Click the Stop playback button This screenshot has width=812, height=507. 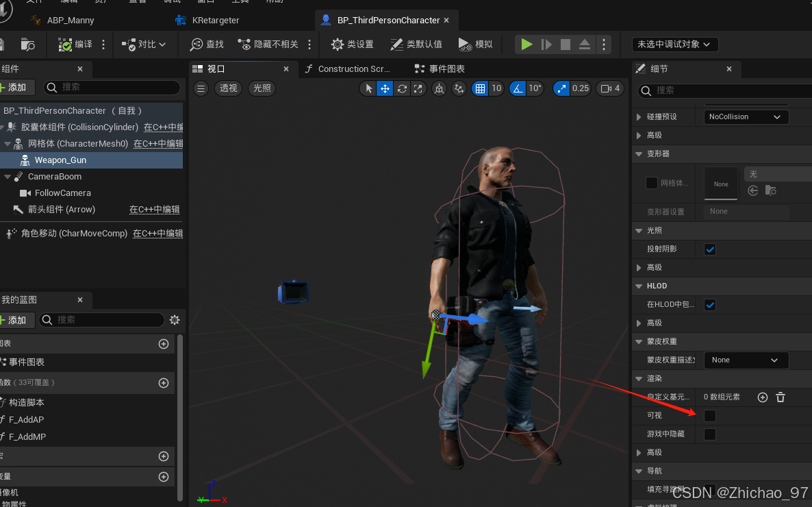[566, 45]
